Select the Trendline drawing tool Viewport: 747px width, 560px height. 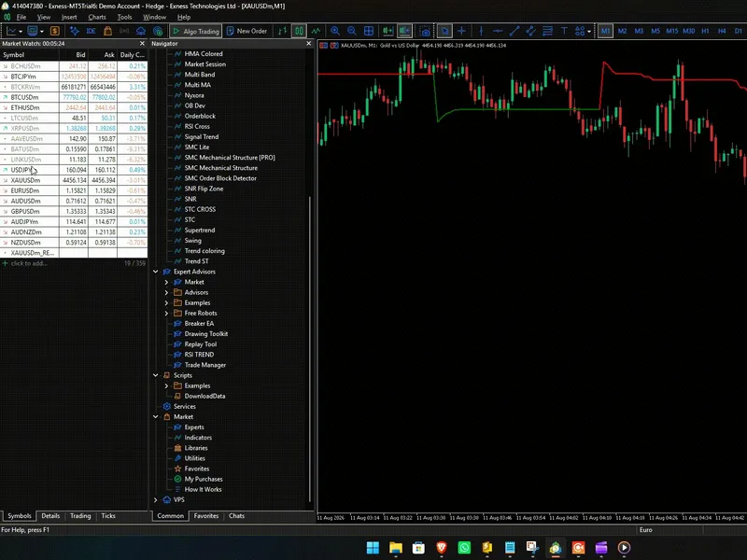[514, 31]
